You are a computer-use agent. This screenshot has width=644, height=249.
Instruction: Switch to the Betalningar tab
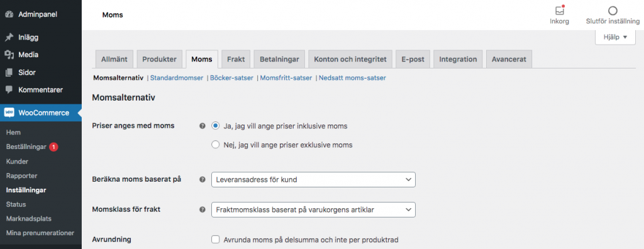[279, 59]
